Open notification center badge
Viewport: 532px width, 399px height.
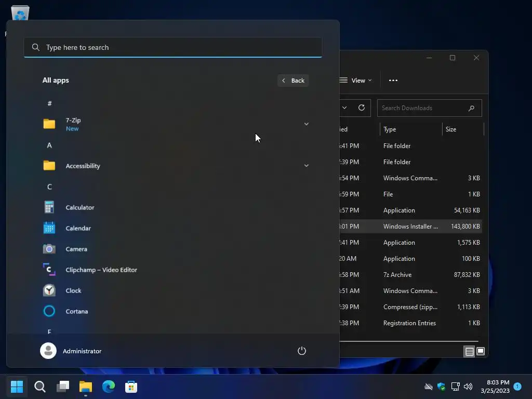point(517,387)
